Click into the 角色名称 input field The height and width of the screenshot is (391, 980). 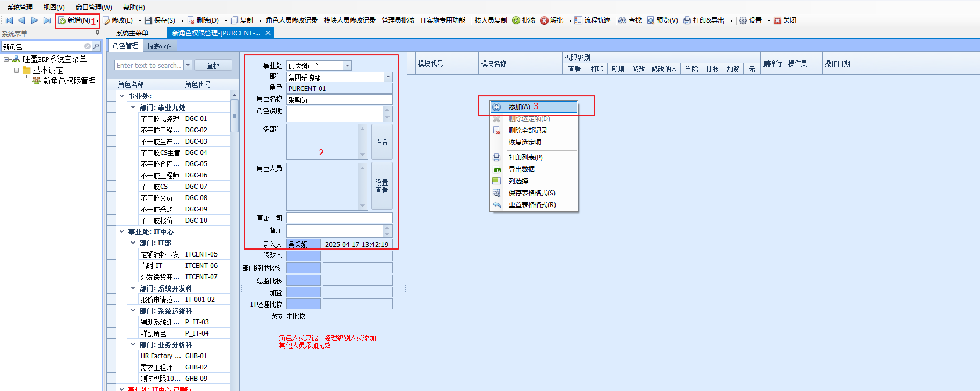click(x=340, y=99)
